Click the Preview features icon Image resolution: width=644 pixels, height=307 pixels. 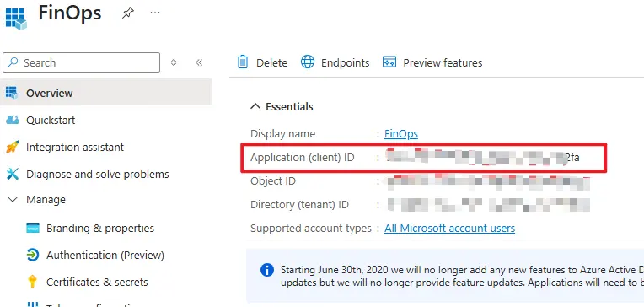389,62
